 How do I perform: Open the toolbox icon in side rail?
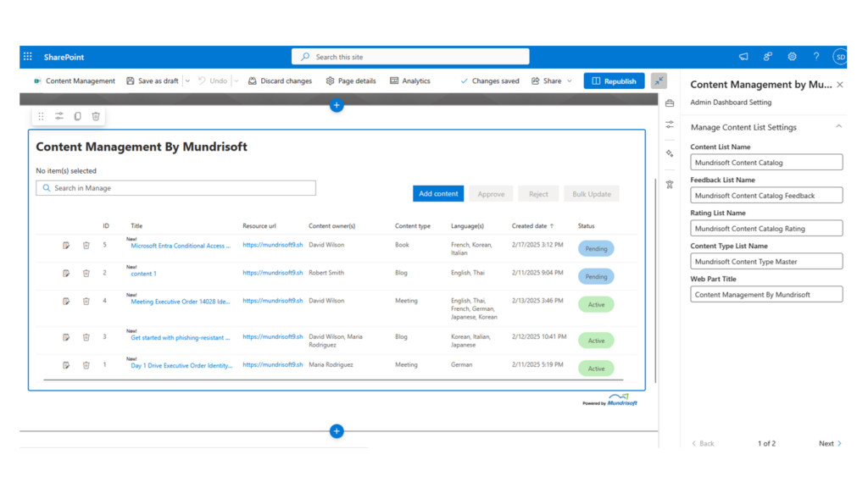670,103
